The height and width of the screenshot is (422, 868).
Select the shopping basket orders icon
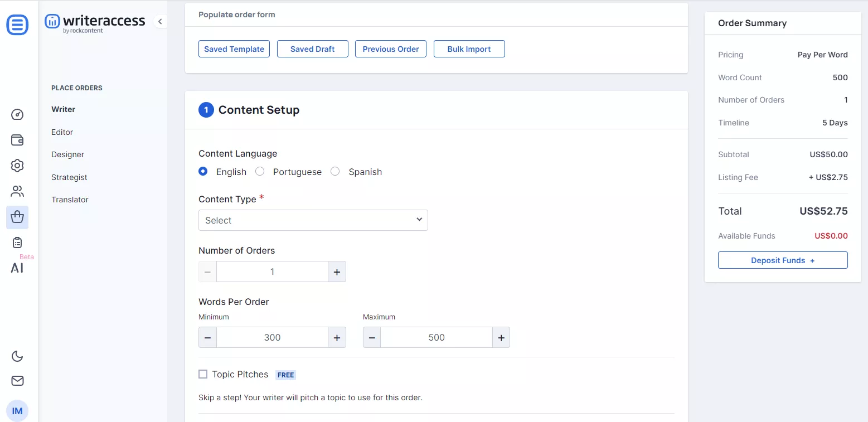click(17, 217)
